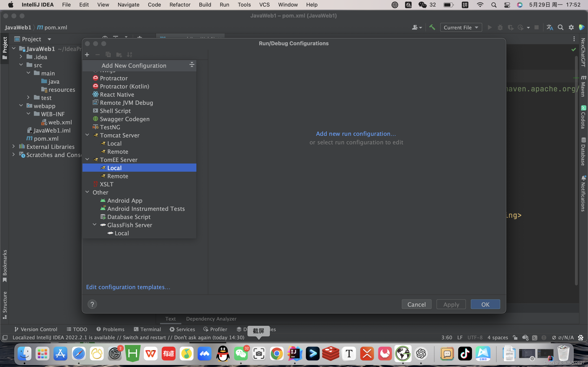Screen dimensions: 588x367
Task: Switch to the Dependency Analyzer tab
Action: 211,319
